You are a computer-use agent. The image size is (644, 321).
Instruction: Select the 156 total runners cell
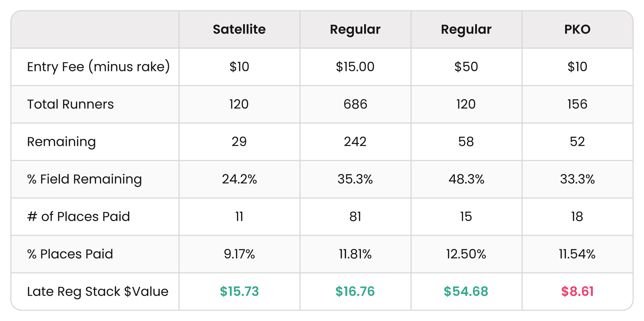tap(577, 104)
